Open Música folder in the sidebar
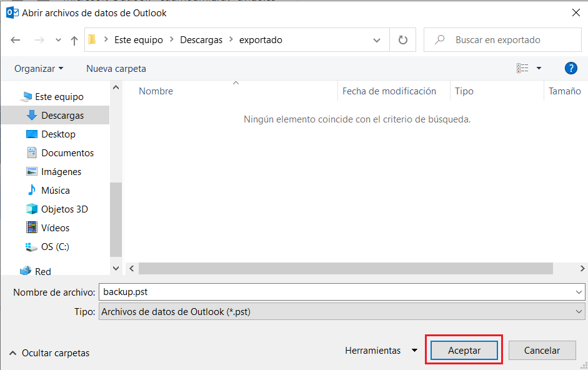588x370 pixels. point(55,191)
